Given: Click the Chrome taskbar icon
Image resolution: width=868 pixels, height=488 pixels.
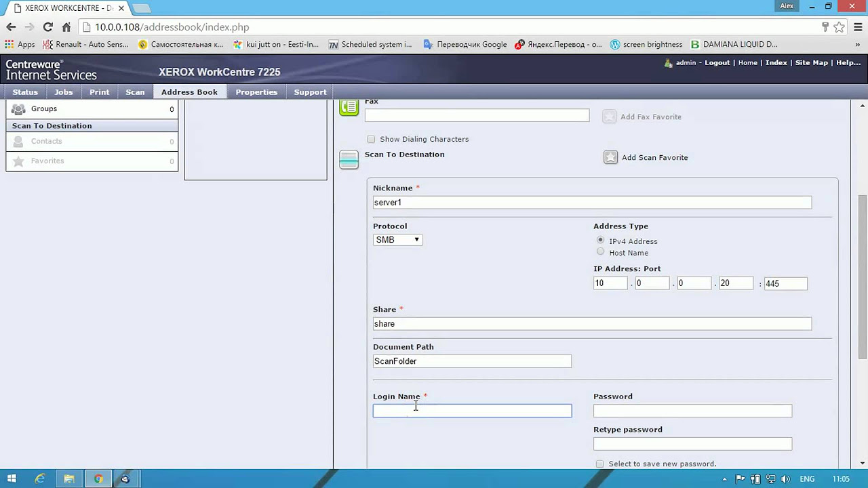Looking at the screenshot, I should [98, 479].
